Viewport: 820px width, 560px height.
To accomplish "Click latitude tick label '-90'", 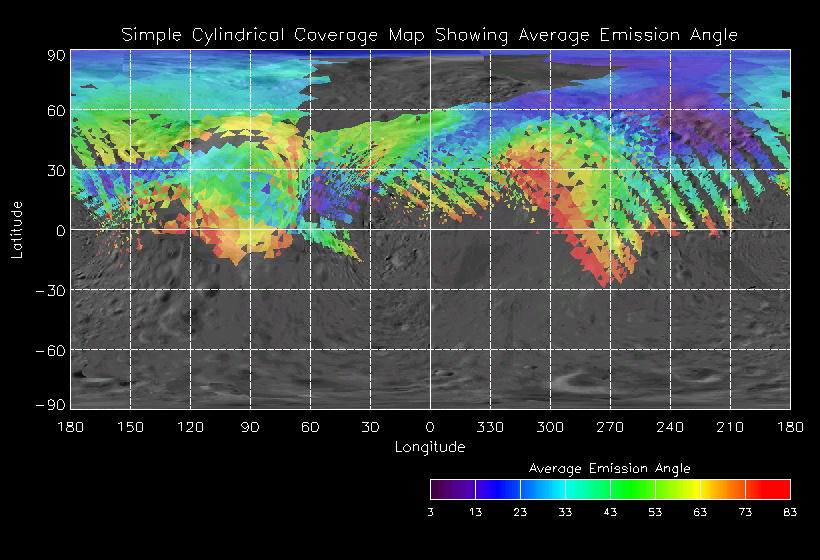I will pyautogui.click(x=51, y=405).
